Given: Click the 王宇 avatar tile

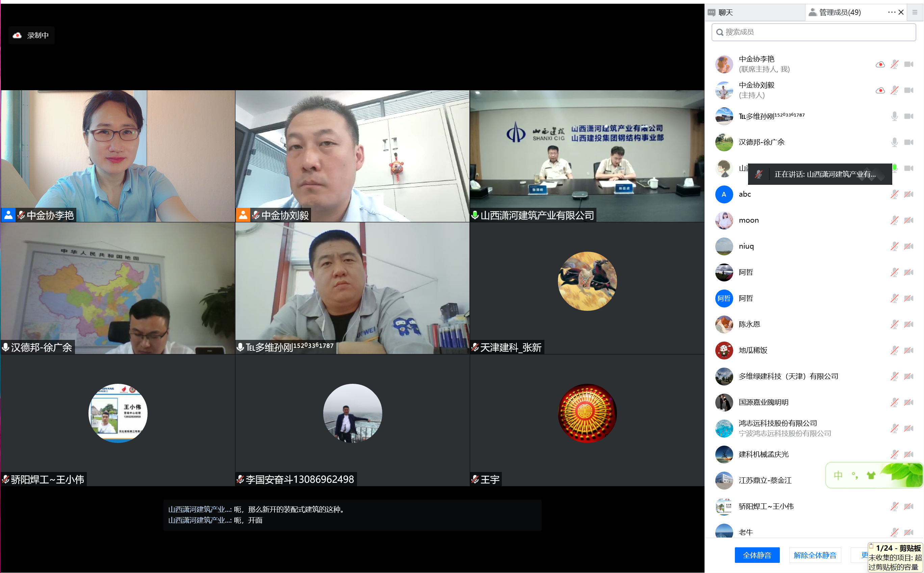Looking at the screenshot, I should (x=587, y=420).
